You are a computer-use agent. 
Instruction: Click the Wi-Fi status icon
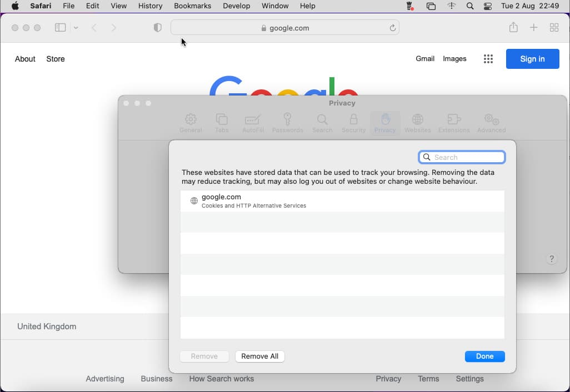tap(451, 6)
